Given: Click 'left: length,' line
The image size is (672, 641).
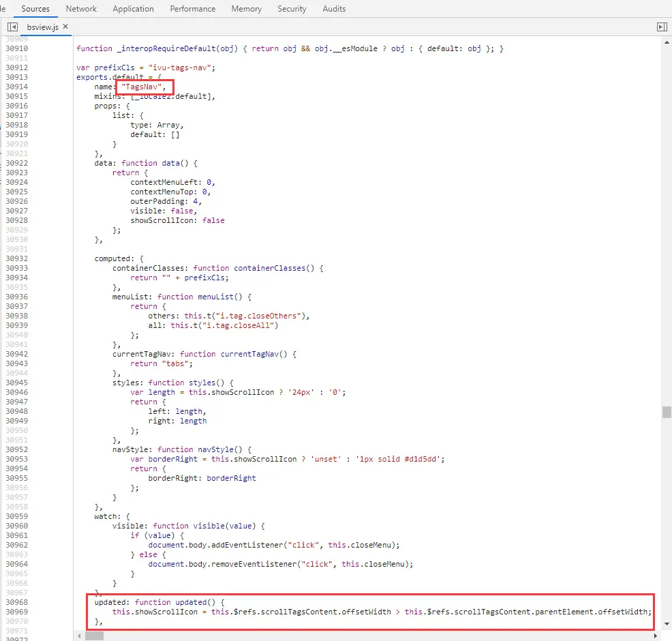Looking at the screenshot, I should point(177,412).
